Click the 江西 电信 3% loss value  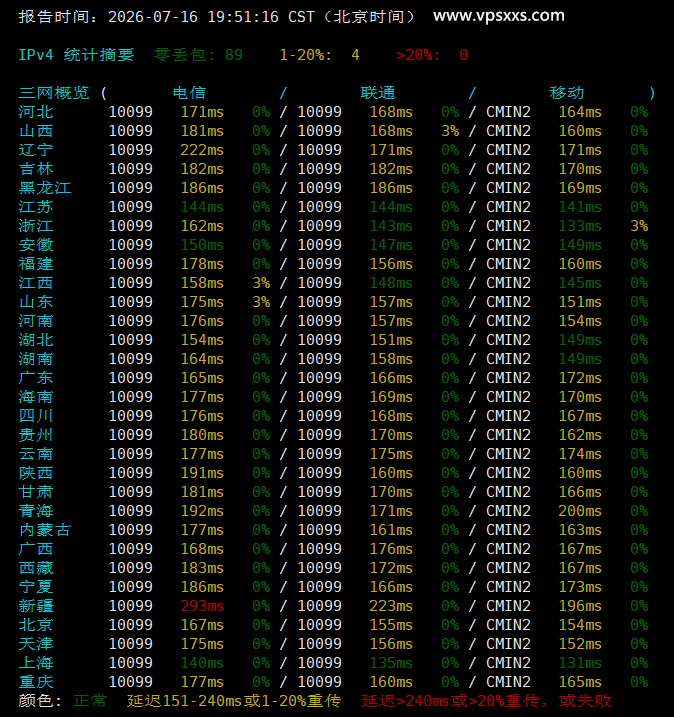(261, 283)
